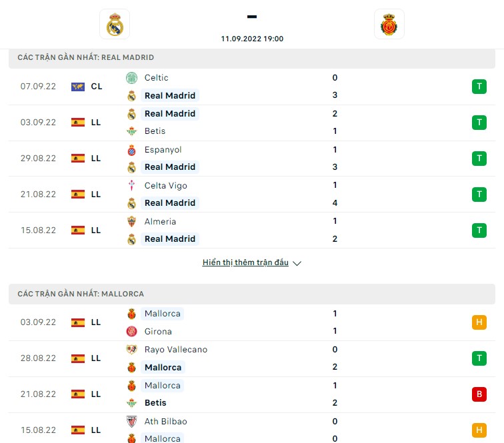Viewport: 504px width, 443px height.
Task: Click the Almeria team logo
Action: point(131,222)
